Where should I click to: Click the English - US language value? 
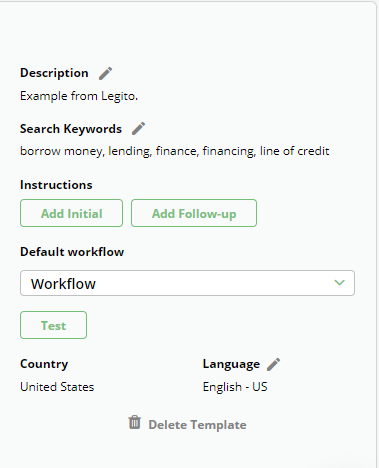(235, 387)
